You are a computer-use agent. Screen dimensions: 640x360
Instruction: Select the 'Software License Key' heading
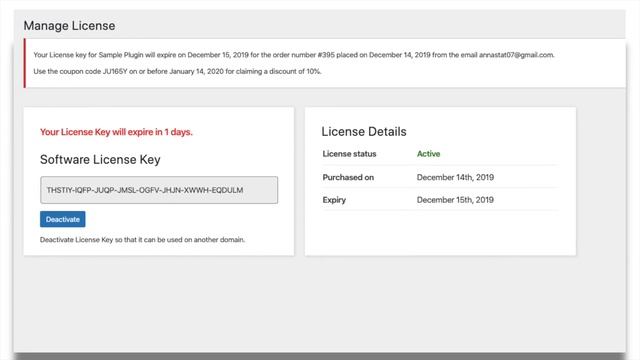click(100, 160)
